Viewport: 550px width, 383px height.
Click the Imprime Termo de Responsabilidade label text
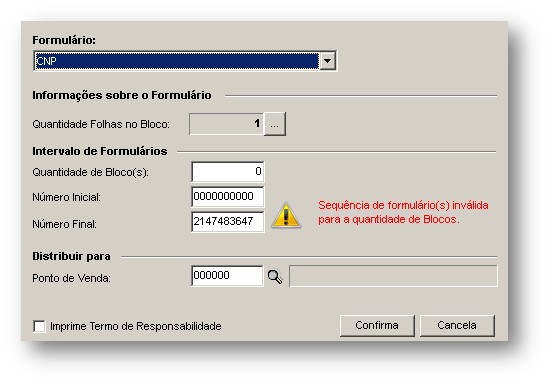pyautogui.click(x=136, y=326)
